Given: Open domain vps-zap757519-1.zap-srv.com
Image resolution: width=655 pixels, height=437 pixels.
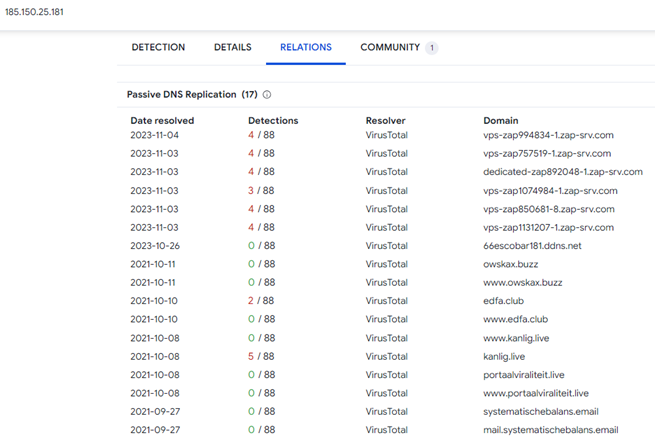Looking at the screenshot, I should click(548, 154).
